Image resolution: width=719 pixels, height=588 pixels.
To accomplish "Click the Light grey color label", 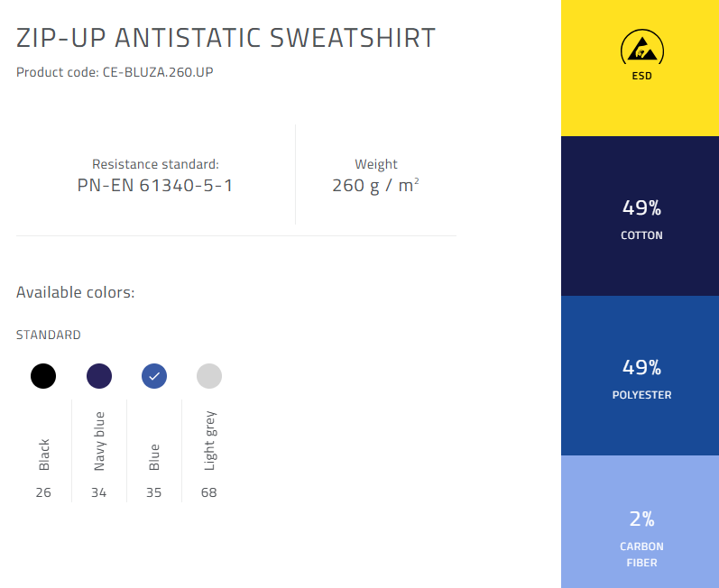I will [x=209, y=440].
